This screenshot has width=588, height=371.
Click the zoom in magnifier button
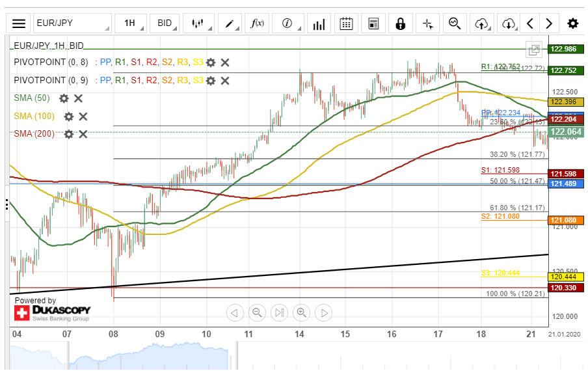point(301,312)
